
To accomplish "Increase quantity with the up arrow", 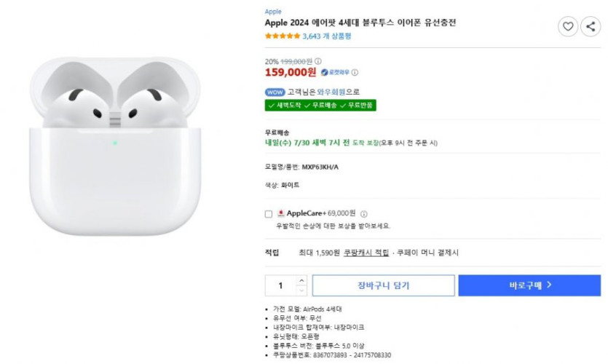I will [301, 280].
